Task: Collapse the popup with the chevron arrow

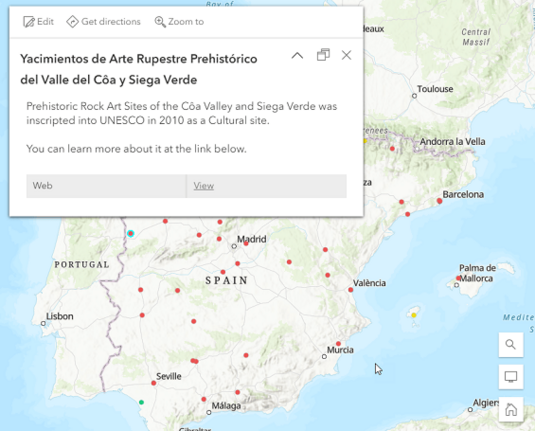Action: point(297,55)
